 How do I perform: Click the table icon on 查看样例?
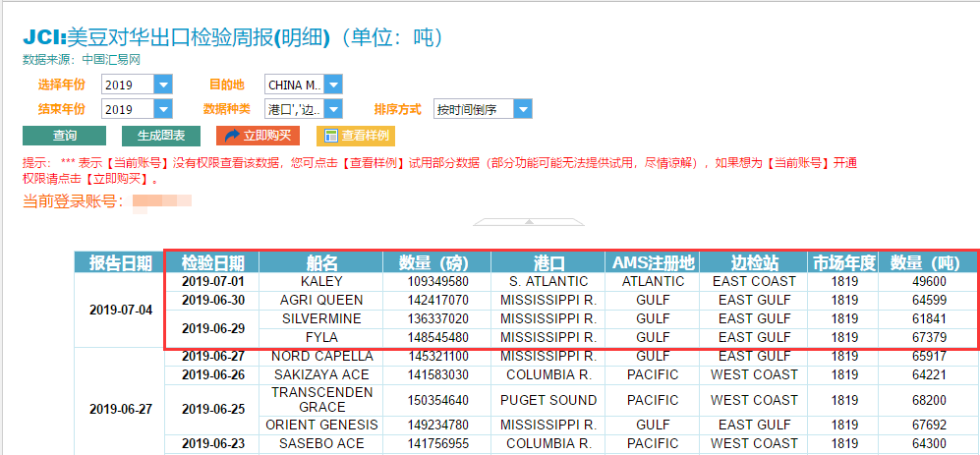pos(331,136)
